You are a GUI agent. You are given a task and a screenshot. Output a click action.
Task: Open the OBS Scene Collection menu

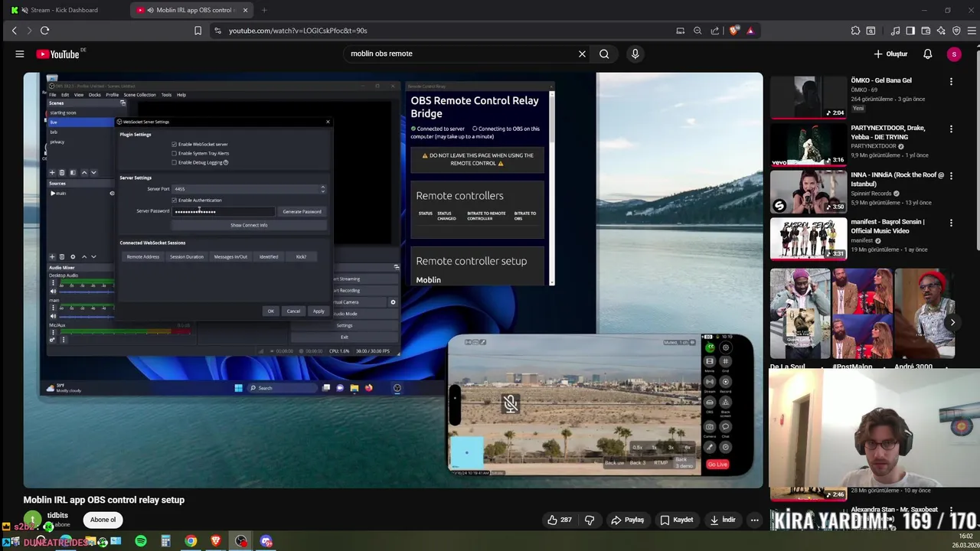pos(139,95)
